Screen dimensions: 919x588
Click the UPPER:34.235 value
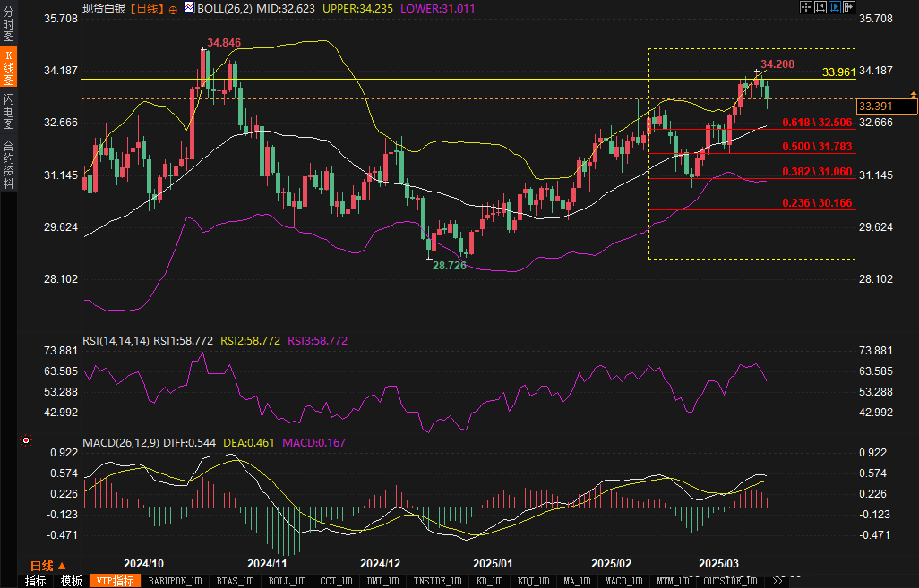(x=358, y=9)
